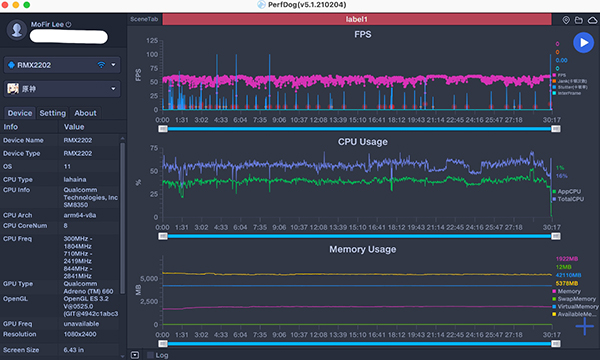Open the location marker icon in top toolbar

[566, 20]
